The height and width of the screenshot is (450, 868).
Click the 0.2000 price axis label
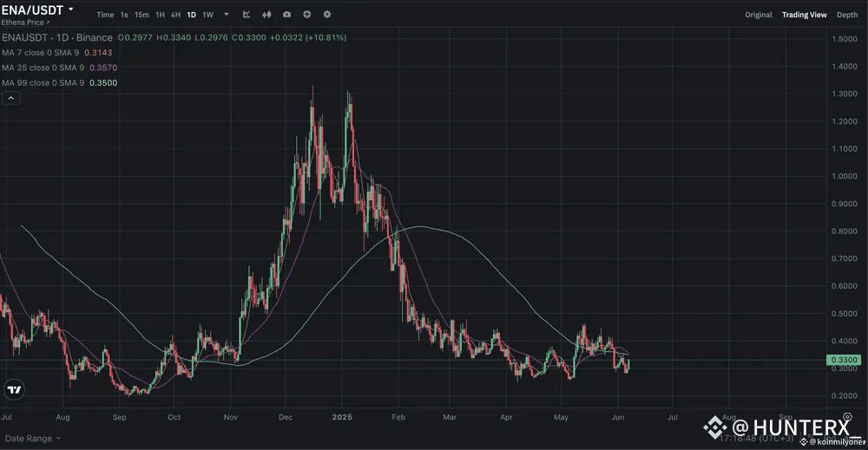pos(845,396)
